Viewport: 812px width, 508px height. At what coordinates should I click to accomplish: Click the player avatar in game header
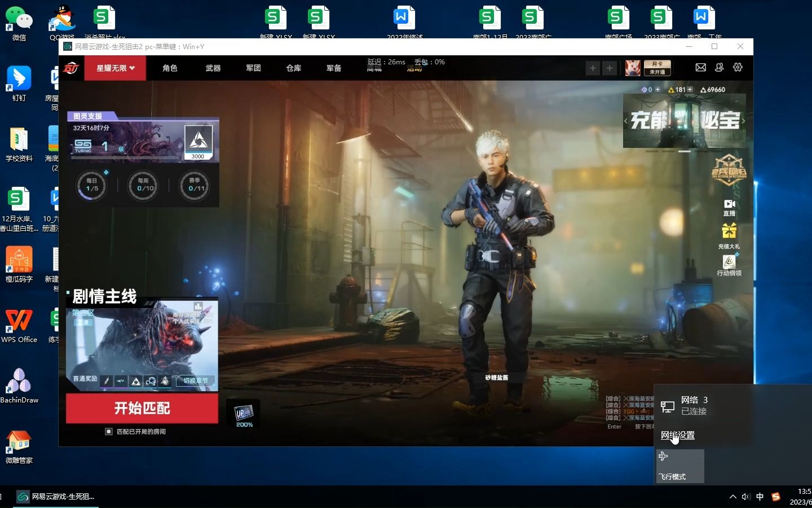click(633, 68)
